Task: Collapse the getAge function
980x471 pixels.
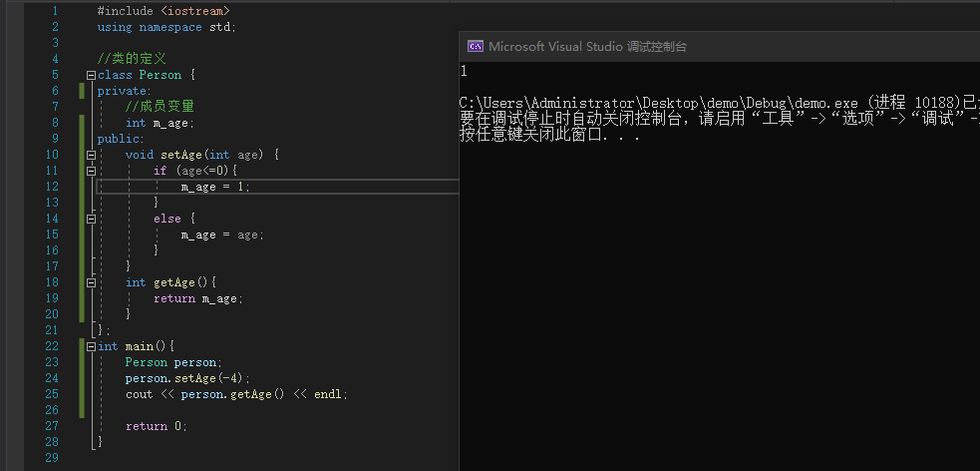Action: tap(91, 282)
